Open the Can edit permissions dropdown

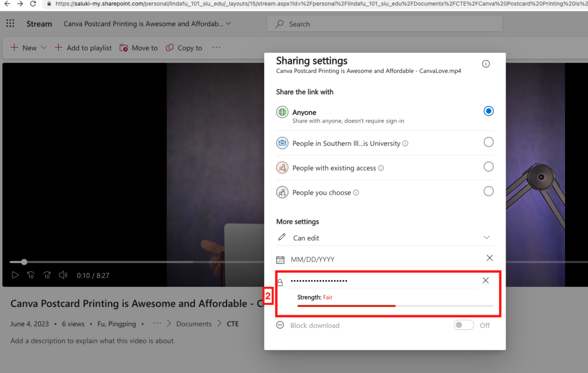pyautogui.click(x=487, y=237)
